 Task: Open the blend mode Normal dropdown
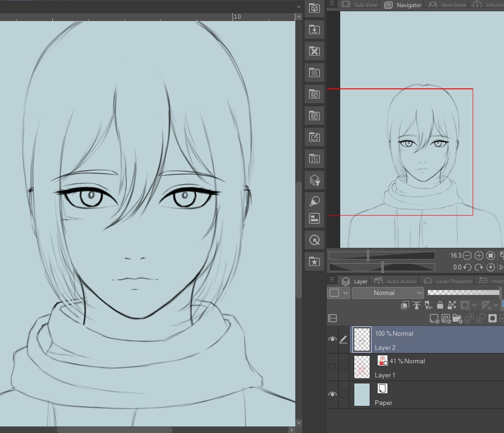pos(388,293)
